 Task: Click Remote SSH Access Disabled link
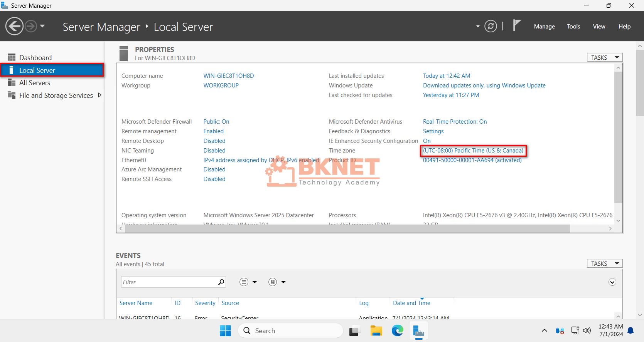point(214,179)
